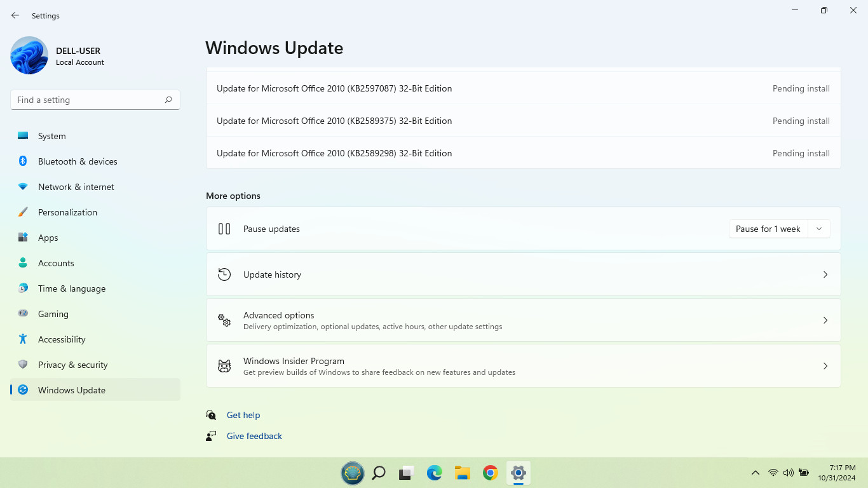Open taskbar Search magnifier
The image size is (868, 488).
pos(379,473)
